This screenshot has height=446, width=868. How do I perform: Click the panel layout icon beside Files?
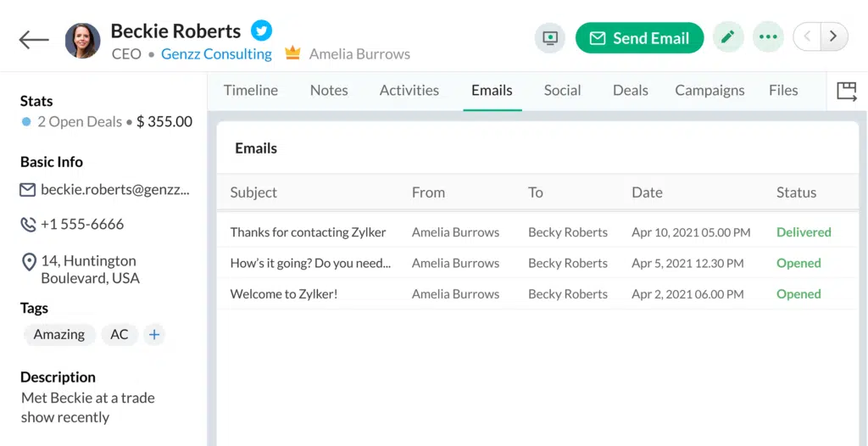846,92
